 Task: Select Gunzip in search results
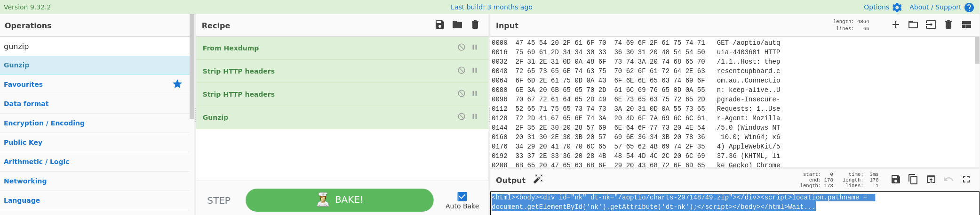point(95,65)
